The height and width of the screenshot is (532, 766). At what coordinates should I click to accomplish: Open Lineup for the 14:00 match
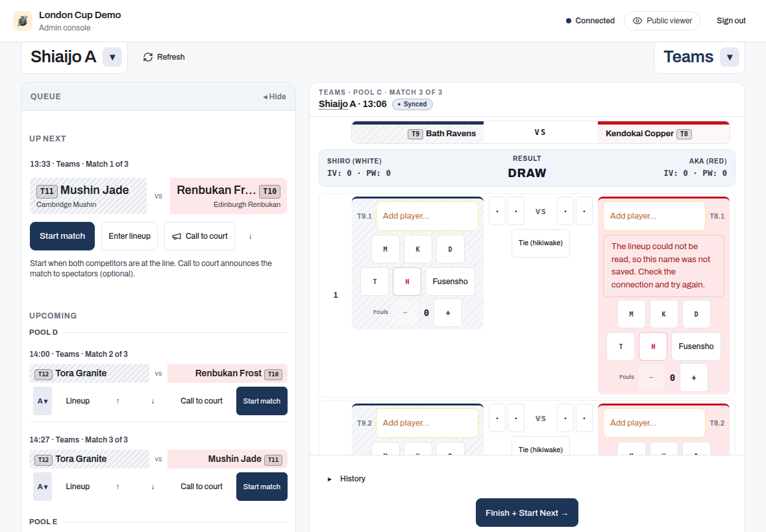point(78,401)
